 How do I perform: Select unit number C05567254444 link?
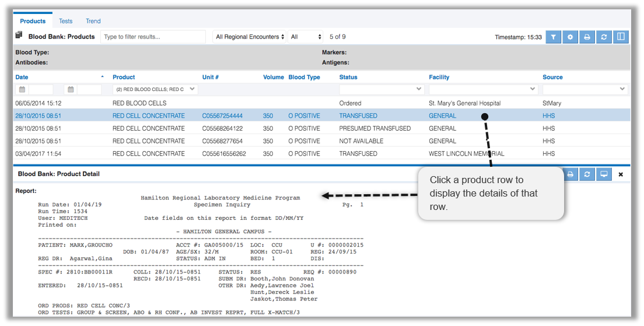[222, 116]
